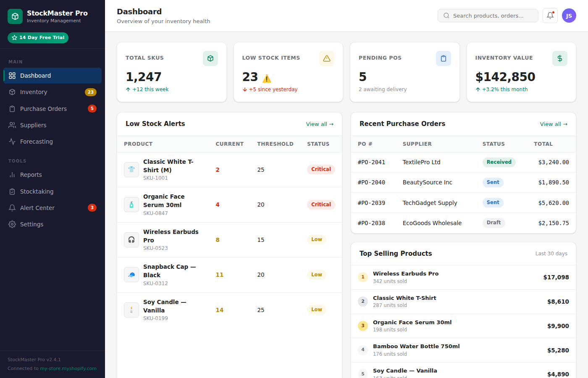This screenshot has width=588, height=378.
Task: Select the Purchase Orders icon in sidebar
Action: (13, 108)
